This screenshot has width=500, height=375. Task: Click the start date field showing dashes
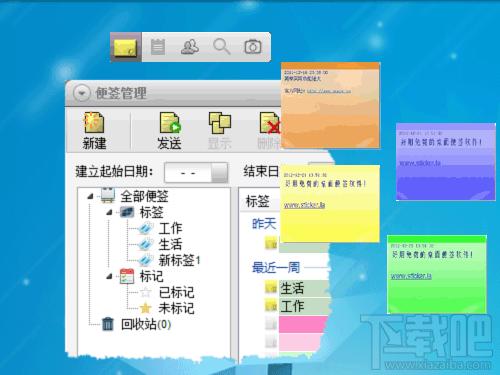pos(188,172)
